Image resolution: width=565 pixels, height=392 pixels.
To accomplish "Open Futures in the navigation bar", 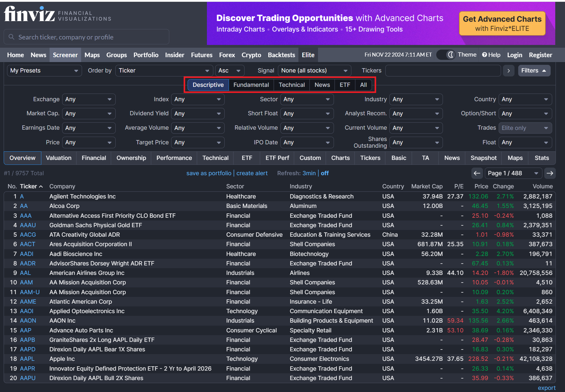I will [202, 55].
